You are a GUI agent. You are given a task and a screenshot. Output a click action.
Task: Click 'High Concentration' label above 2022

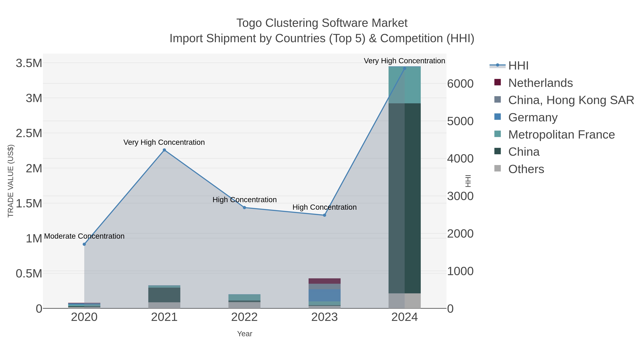(245, 200)
